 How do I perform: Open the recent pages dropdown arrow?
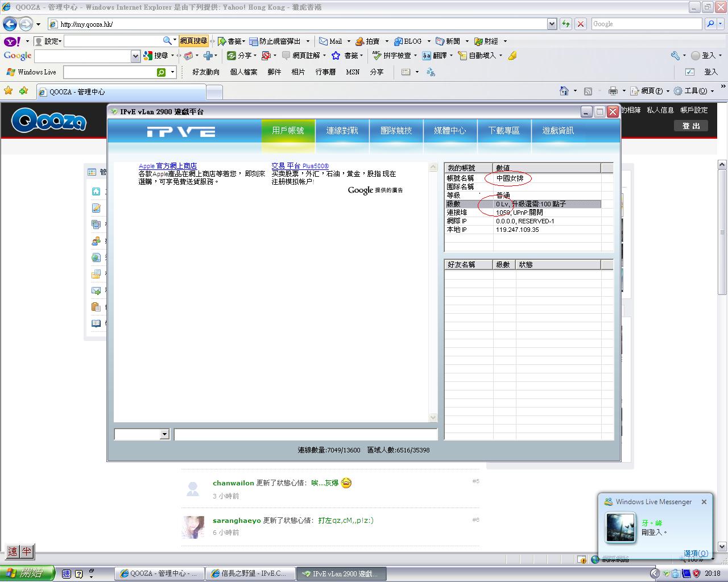click(x=38, y=24)
